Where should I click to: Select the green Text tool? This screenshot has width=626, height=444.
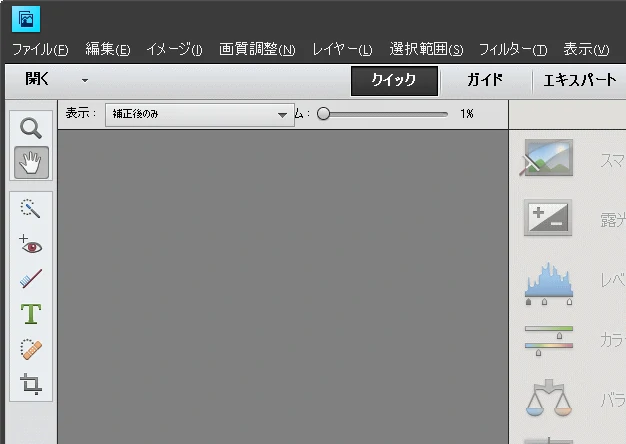click(x=31, y=314)
